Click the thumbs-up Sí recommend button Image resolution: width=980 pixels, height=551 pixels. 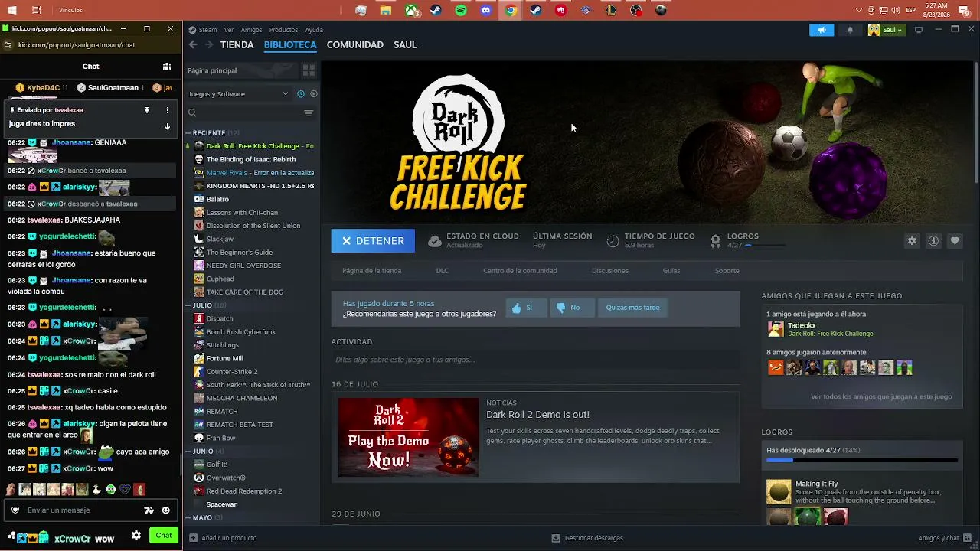[x=524, y=308]
